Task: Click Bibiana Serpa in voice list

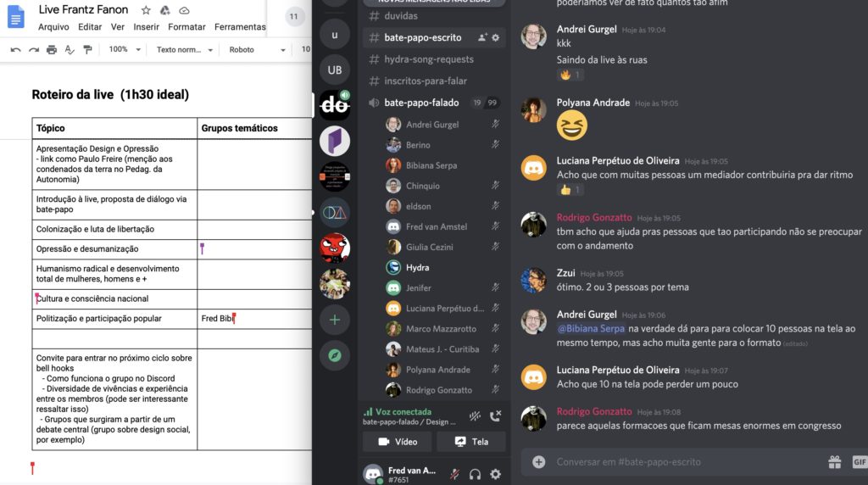Action: 442,165
